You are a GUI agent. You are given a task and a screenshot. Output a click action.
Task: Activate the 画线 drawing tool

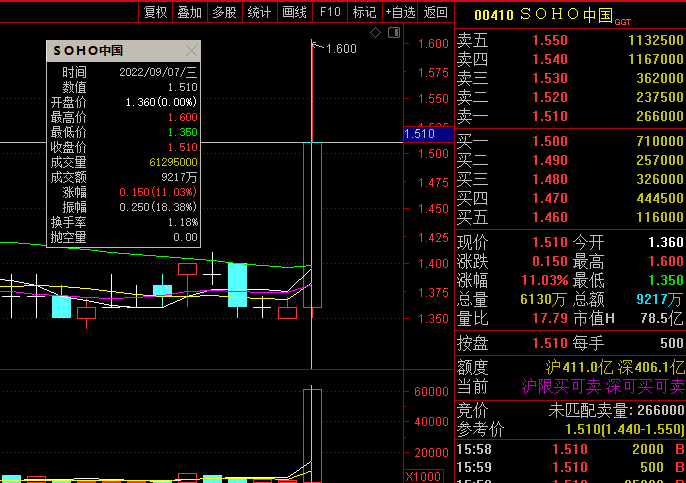click(294, 12)
